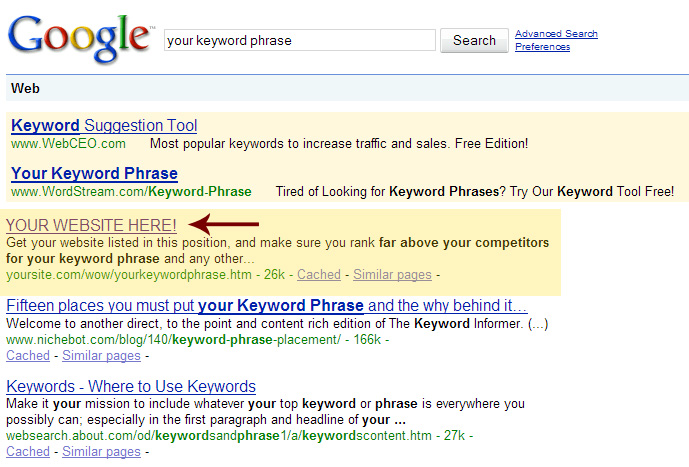Click the dark red arrow pointing left
Viewport: 689px width, 467px height.
[230, 224]
